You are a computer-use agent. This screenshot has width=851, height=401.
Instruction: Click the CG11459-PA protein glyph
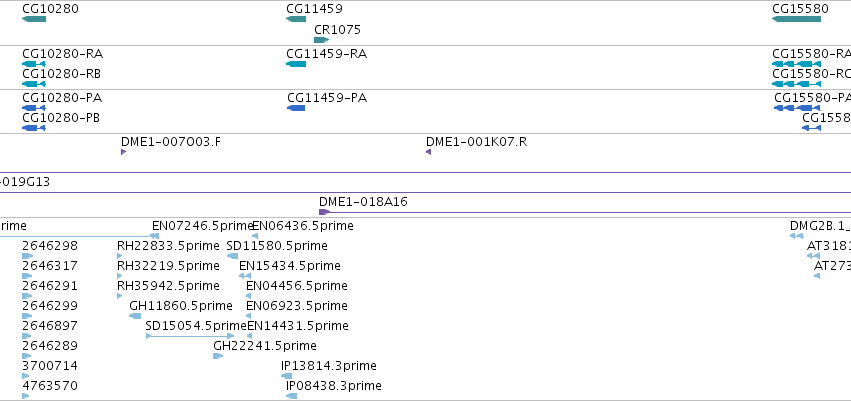(x=296, y=108)
